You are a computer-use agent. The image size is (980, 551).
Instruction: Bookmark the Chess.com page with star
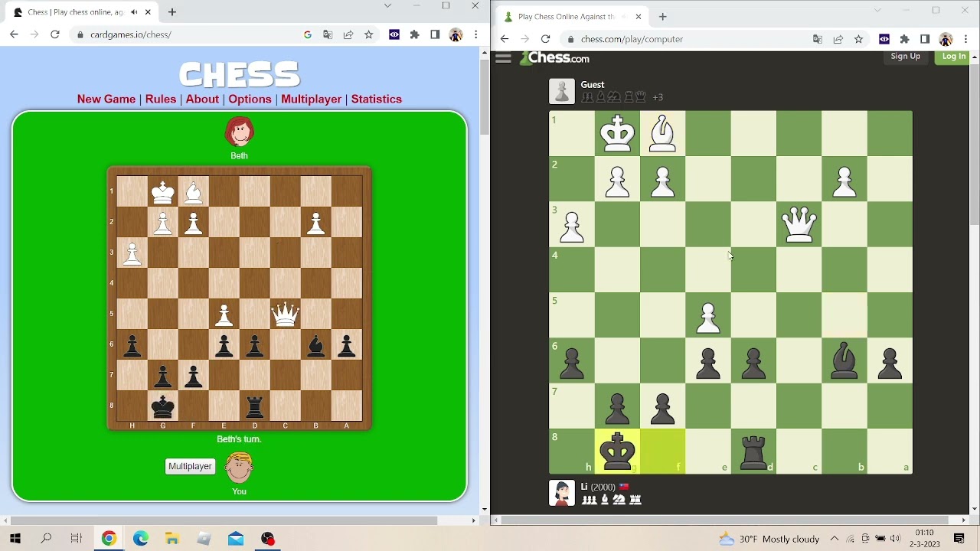tap(859, 39)
